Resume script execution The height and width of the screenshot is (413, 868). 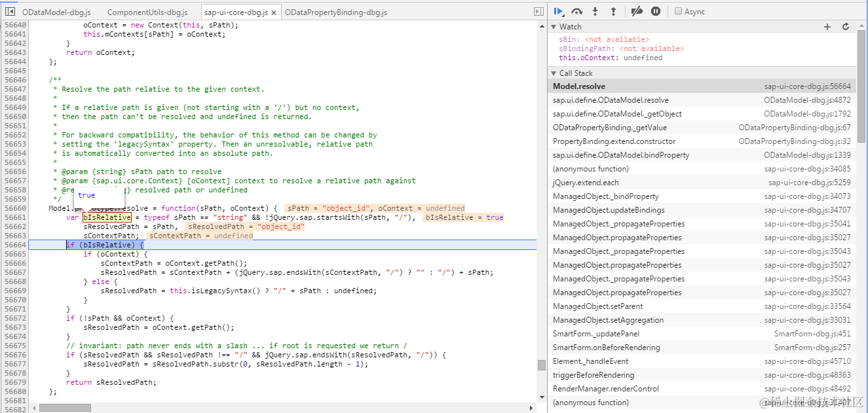tap(558, 11)
